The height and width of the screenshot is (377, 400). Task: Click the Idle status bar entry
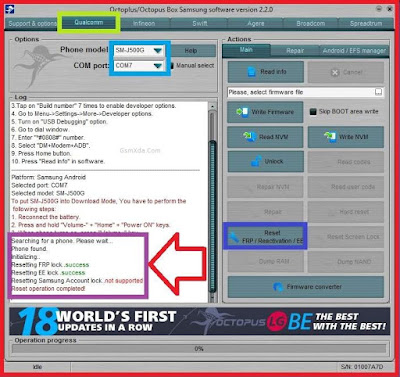click(x=37, y=367)
